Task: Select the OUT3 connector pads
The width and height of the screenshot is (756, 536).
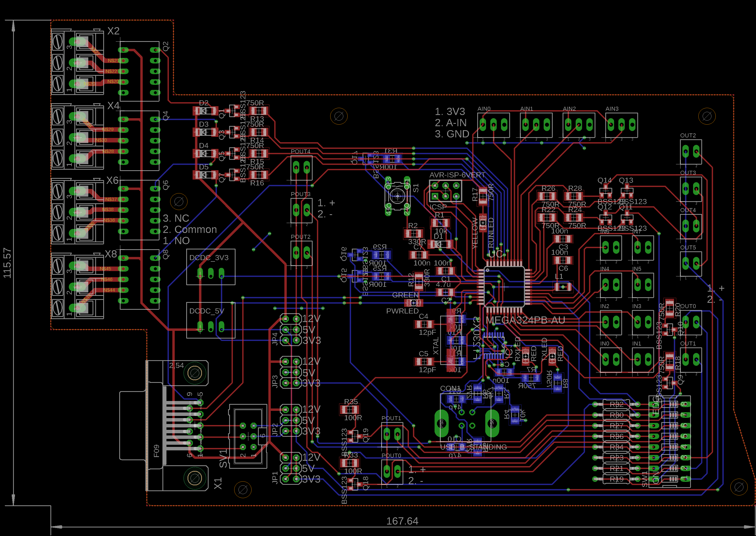Action: (x=691, y=189)
